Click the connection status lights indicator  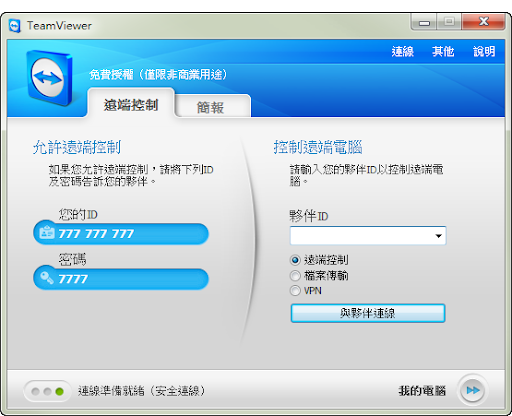[47, 391]
